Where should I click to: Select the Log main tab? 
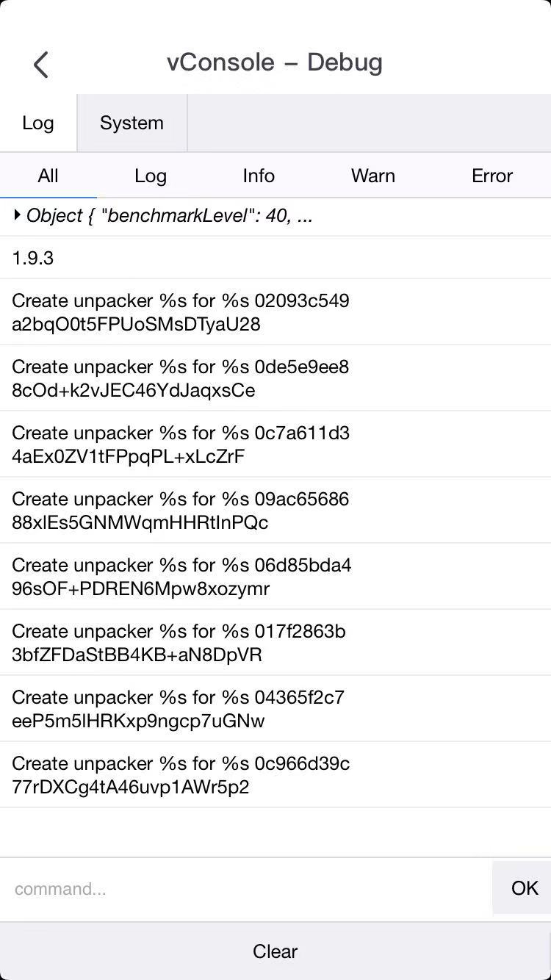(38, 123)
